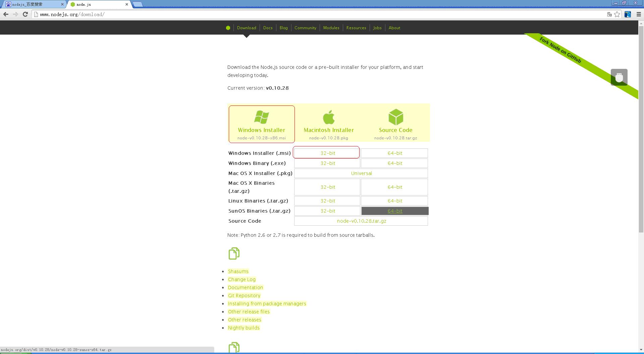
Task: Click the Windows logo installer icon
Action: click(262, 117)
